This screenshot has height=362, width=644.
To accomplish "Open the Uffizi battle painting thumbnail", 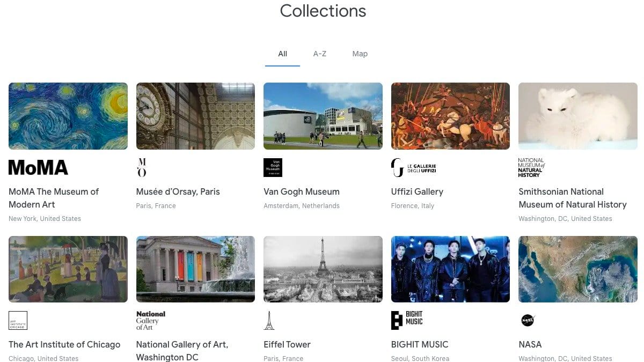I will 450,116.
